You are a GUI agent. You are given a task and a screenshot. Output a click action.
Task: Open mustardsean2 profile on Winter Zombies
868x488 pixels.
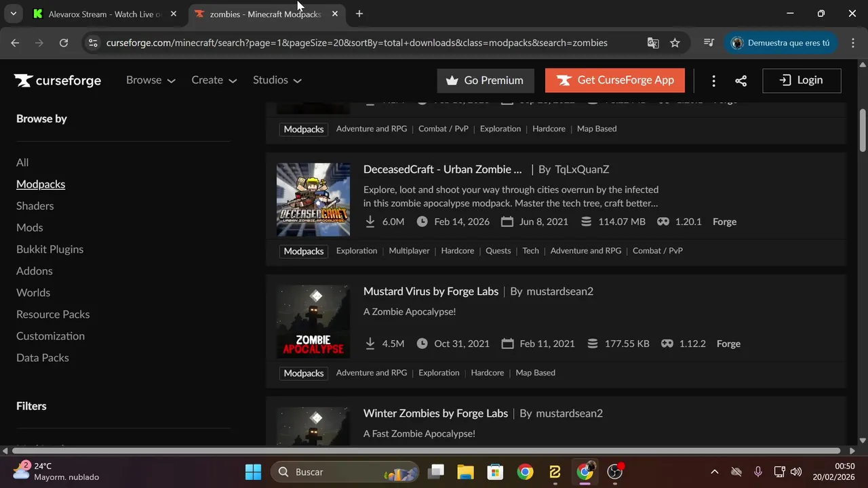point(569,413)
